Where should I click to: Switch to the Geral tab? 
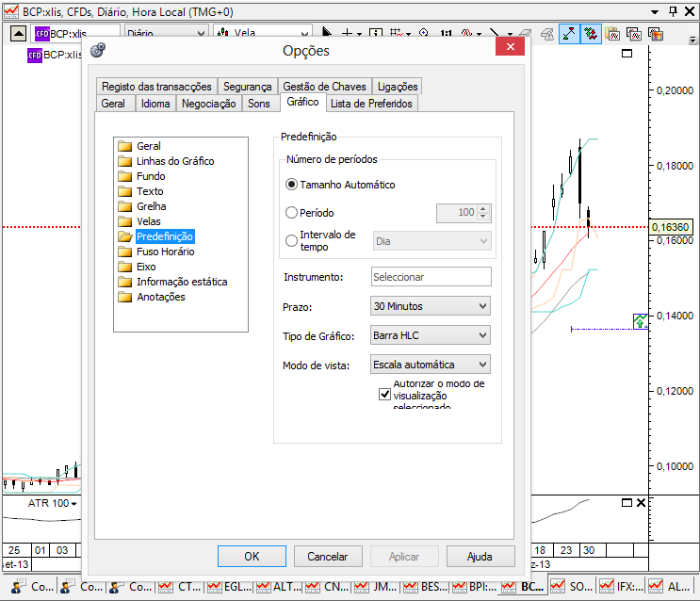113,103
